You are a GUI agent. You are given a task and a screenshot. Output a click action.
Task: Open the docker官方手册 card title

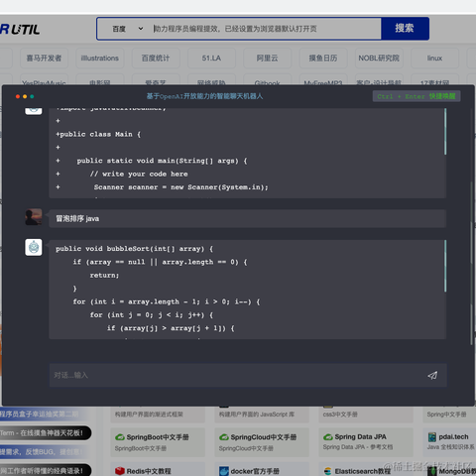pos(255,471)
